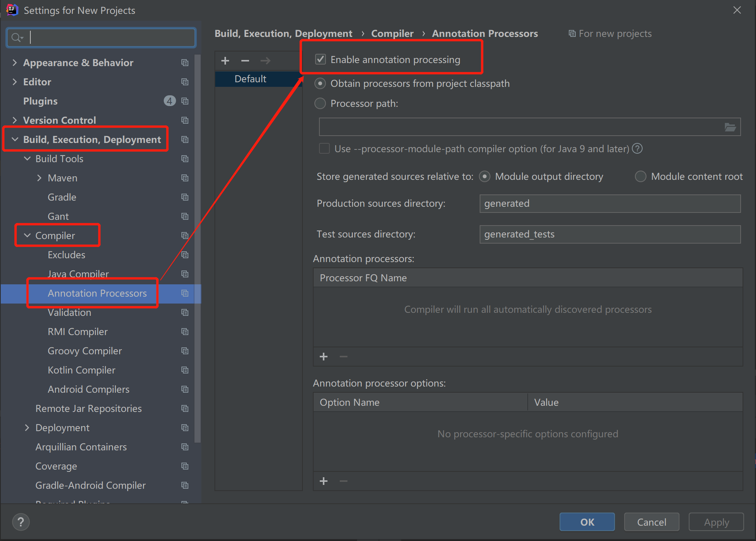Add processor option with bottom plus icon

tap(324, 481)
